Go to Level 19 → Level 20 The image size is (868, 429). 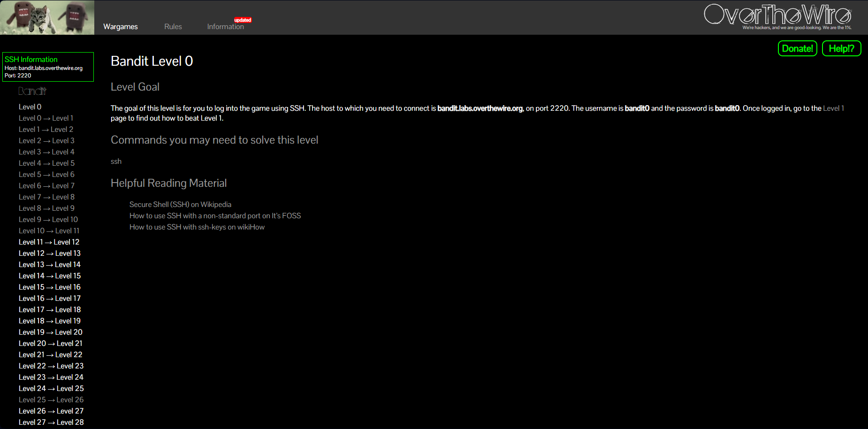[51, 332]
